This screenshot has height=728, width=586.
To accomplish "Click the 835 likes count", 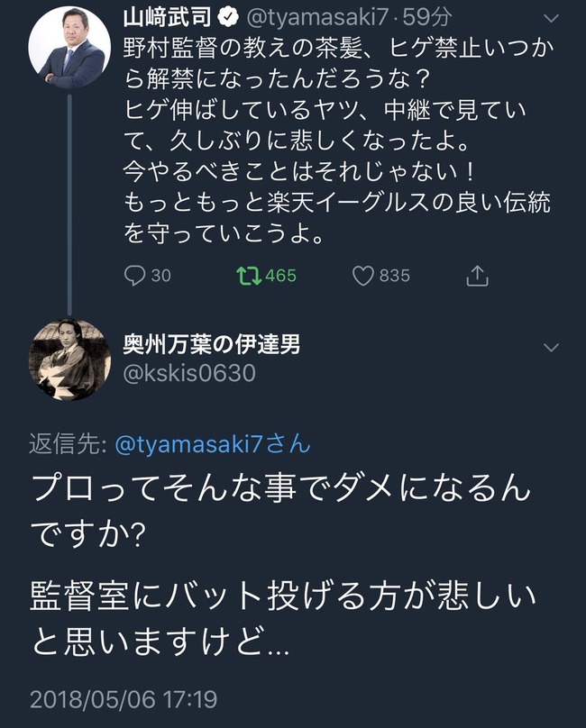I will click(395, 276).
